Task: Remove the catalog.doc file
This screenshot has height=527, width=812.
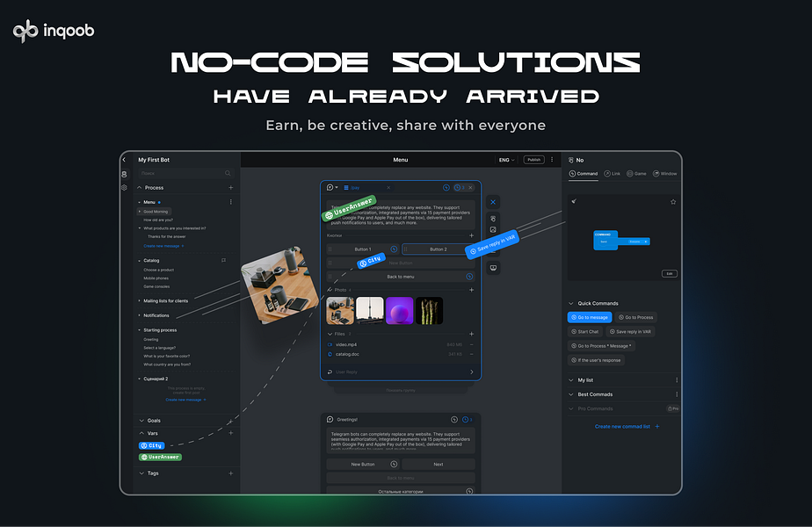Action: point(471,354)
